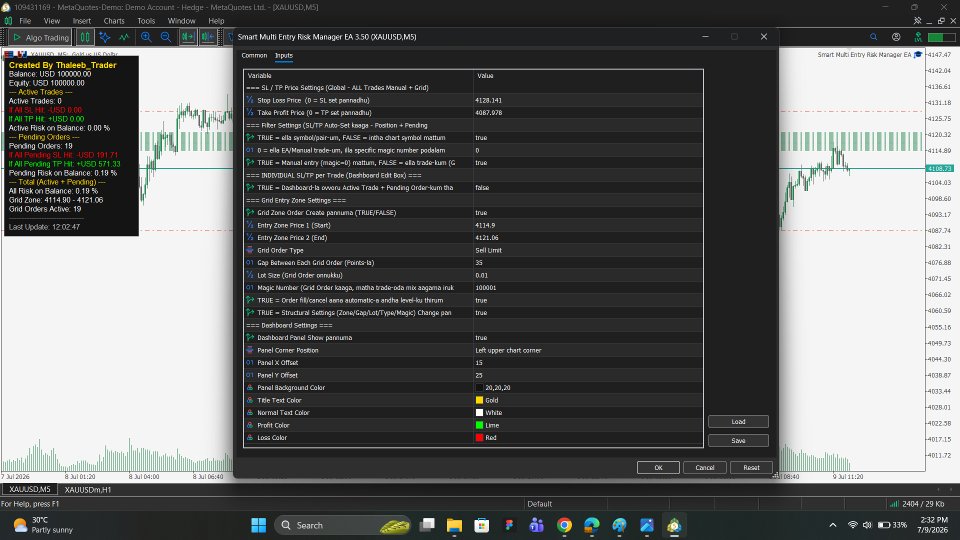Open Title Text Color Gold swatch

(479, 400)
